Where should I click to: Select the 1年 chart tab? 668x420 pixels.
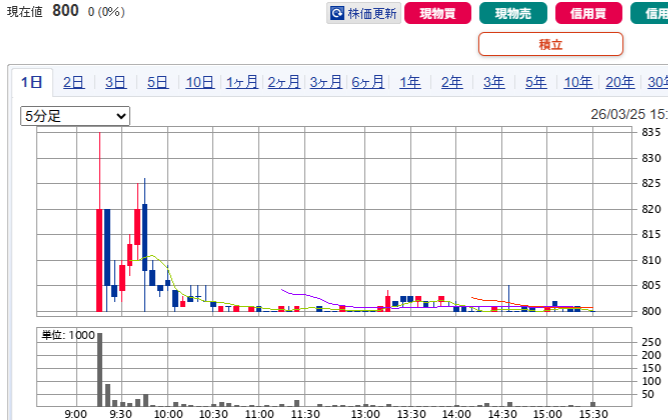tap(410, 83)
